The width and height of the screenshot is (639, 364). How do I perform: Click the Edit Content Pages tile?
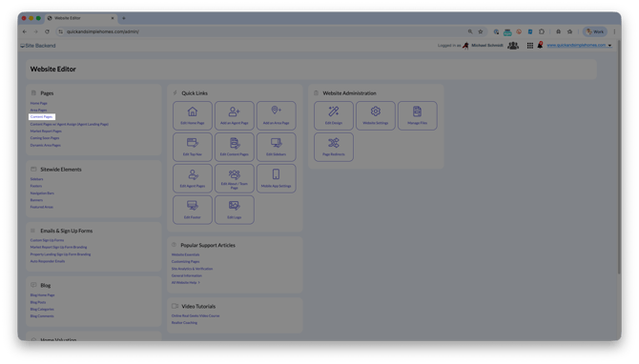235,147
